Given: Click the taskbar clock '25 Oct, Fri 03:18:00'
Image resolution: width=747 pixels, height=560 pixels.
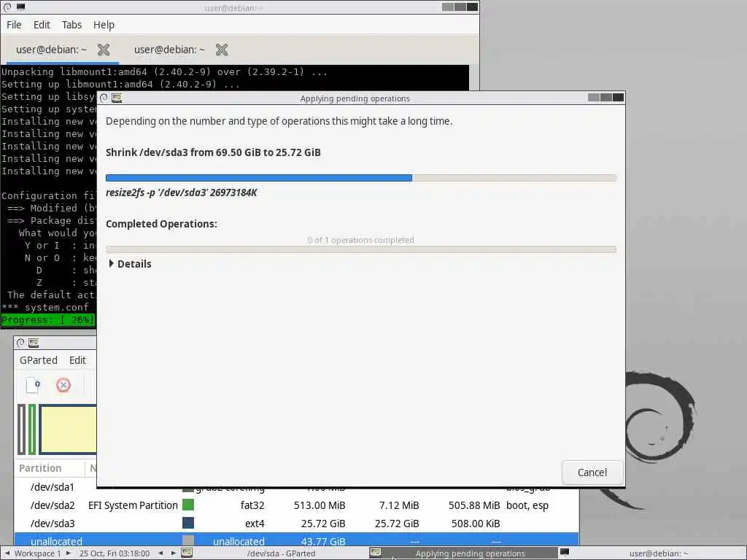Looking at the screenshot, I should (x=115, y=553).
